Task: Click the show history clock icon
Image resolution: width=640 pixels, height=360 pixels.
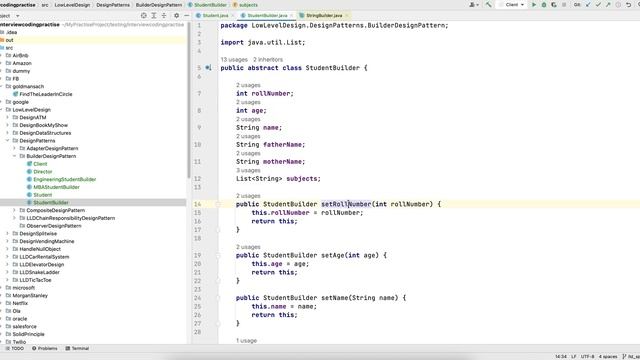Action: click(618, 5)
